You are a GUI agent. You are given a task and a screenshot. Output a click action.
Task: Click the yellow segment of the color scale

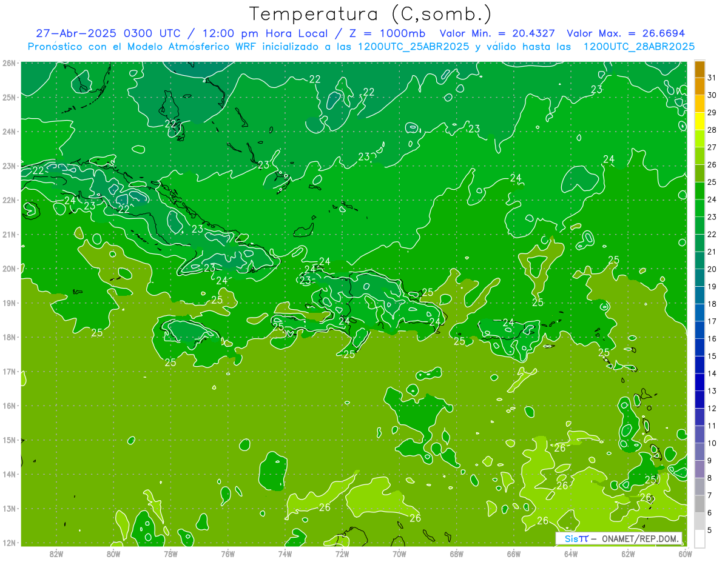point(699,121)
